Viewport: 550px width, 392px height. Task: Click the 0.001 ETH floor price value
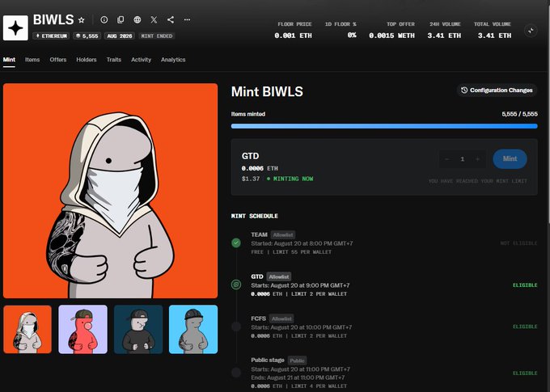(x=293, y=36)
